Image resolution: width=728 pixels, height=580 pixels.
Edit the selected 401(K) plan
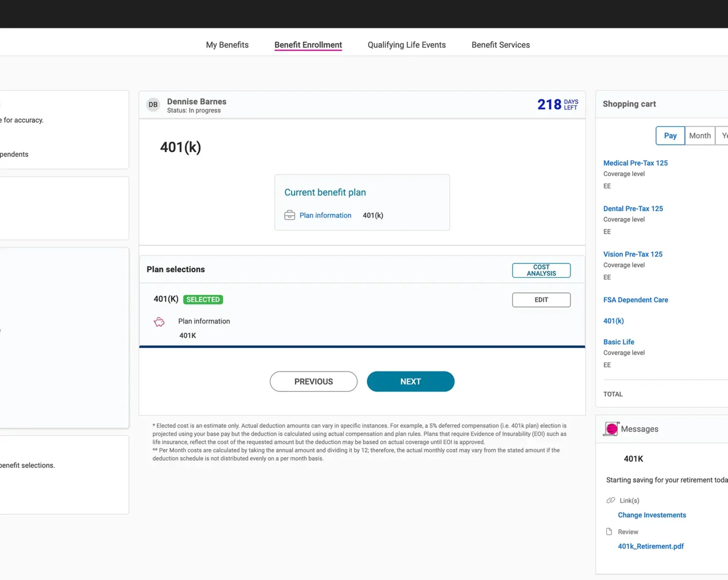point(541,299)
